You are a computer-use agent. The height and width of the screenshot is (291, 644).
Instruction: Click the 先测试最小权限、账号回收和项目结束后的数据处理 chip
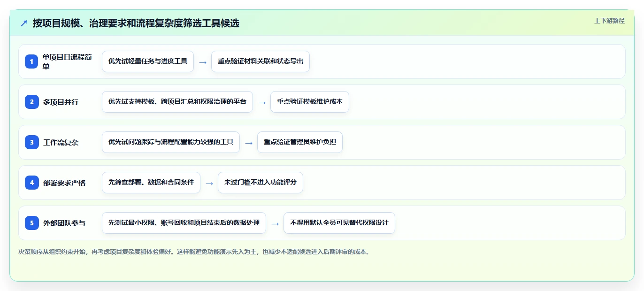(x=184, y=223)
